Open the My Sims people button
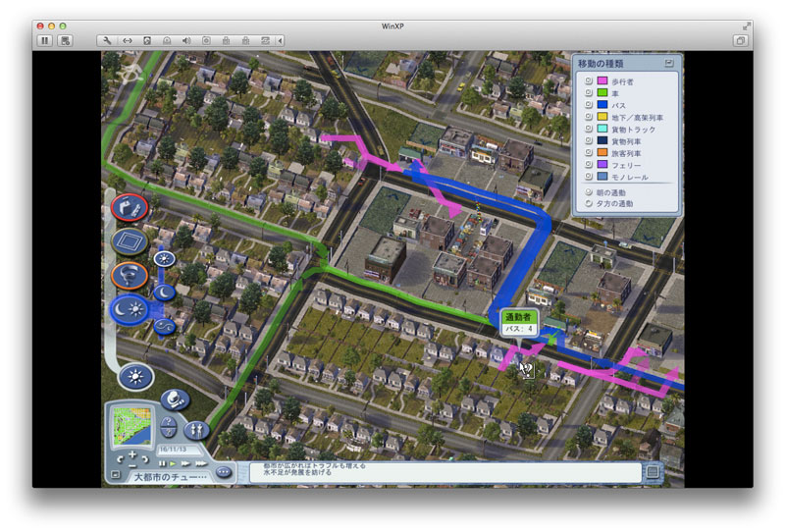Viewport: 785px width, 532px height. (x=195, y=429)
